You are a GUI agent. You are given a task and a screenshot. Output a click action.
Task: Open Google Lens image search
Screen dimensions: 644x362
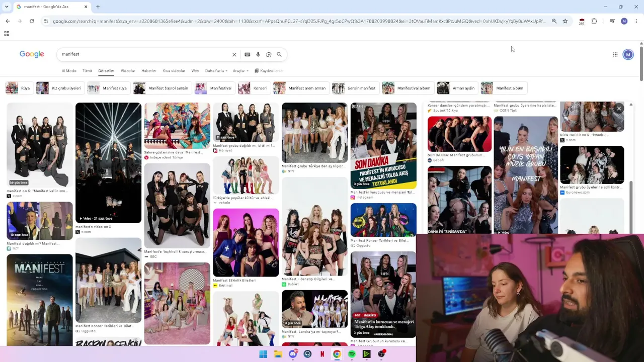coord(269,54)
